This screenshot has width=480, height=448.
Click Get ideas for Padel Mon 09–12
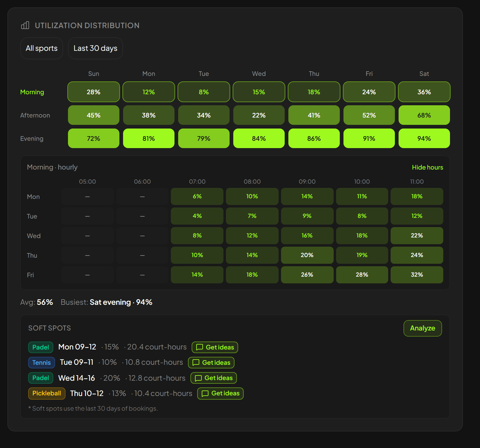click(215, 347)
